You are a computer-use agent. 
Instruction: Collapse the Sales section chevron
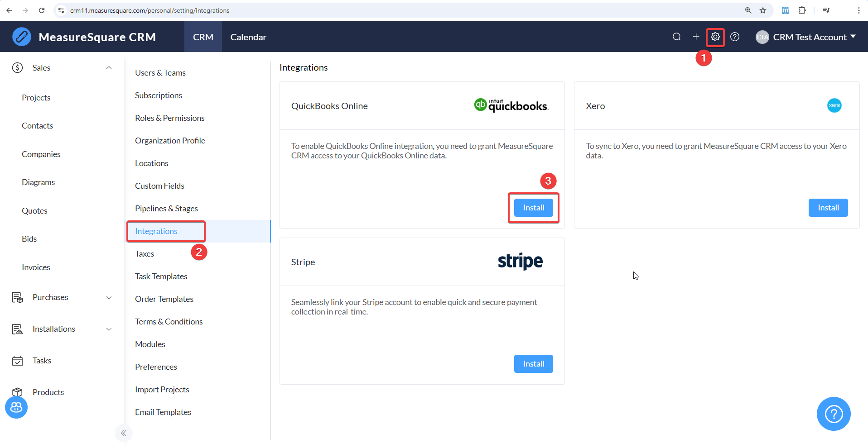(x=109, y=68)
